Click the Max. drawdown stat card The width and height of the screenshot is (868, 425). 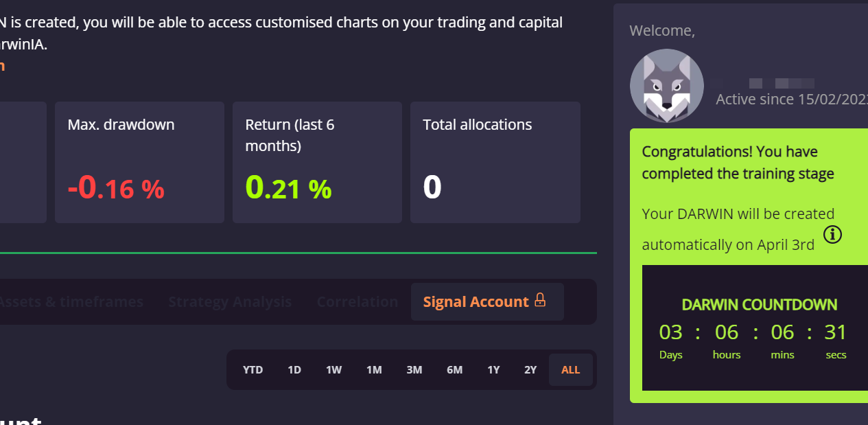coord(139,162)
